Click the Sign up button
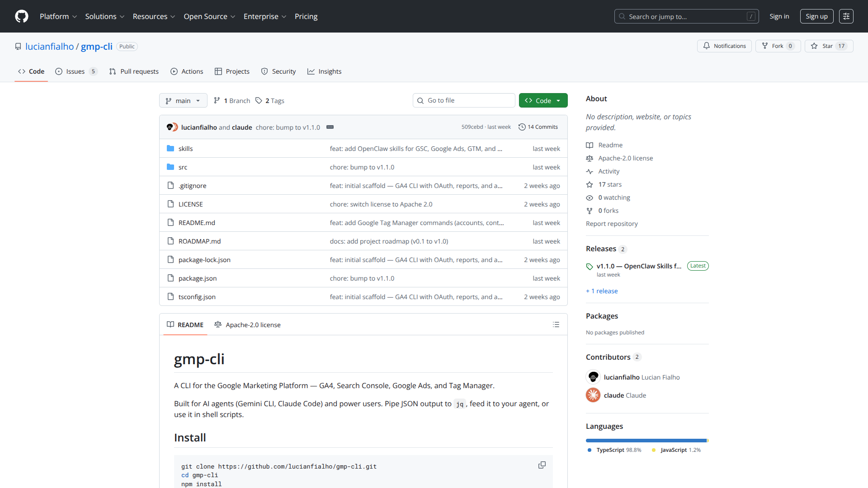The height and width of the screenshot is (488, 868). pos(816,16)
